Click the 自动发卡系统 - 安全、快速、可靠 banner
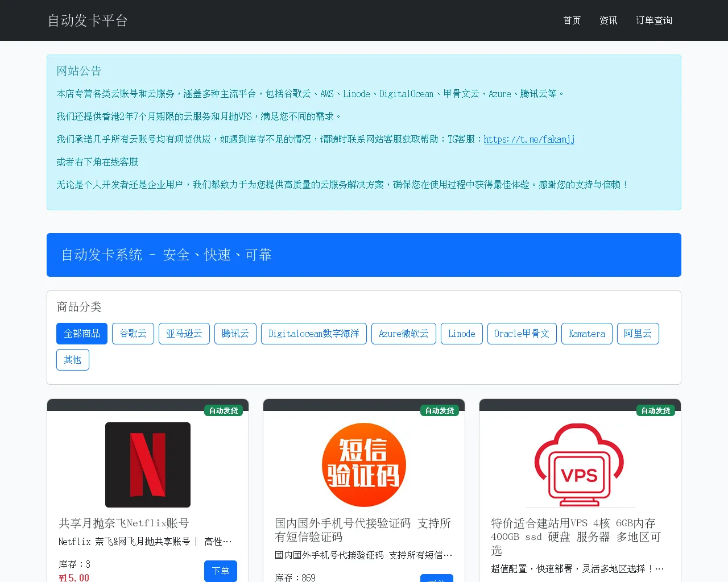Image resolution: width=728 pixels, height=582 pixels. pos(364,255)
